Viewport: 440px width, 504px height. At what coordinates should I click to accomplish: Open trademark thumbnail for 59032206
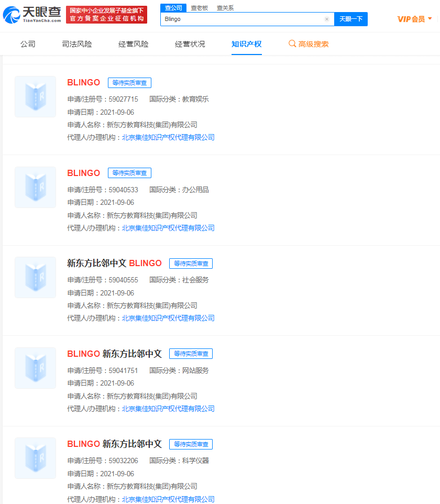tap(35, 458)
